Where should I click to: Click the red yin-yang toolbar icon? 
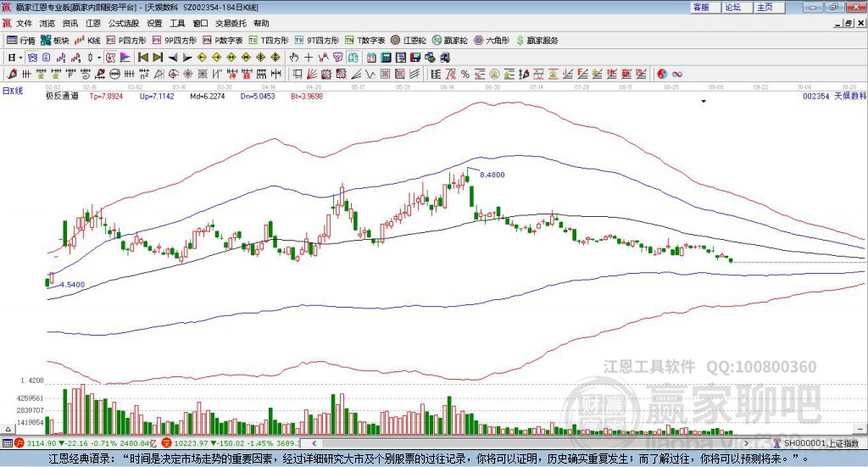click(662, 74)
